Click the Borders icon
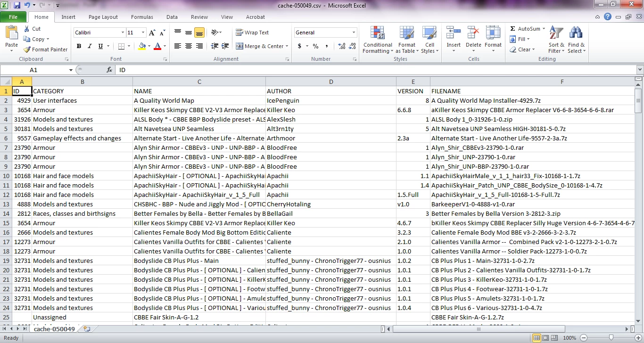Screen dimensions: 644x343 point(122,46)
